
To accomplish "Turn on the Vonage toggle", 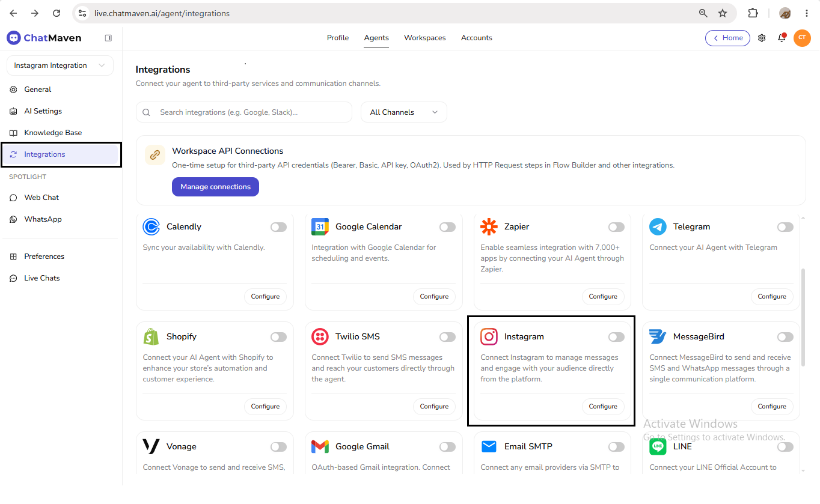I will (278, 447).
